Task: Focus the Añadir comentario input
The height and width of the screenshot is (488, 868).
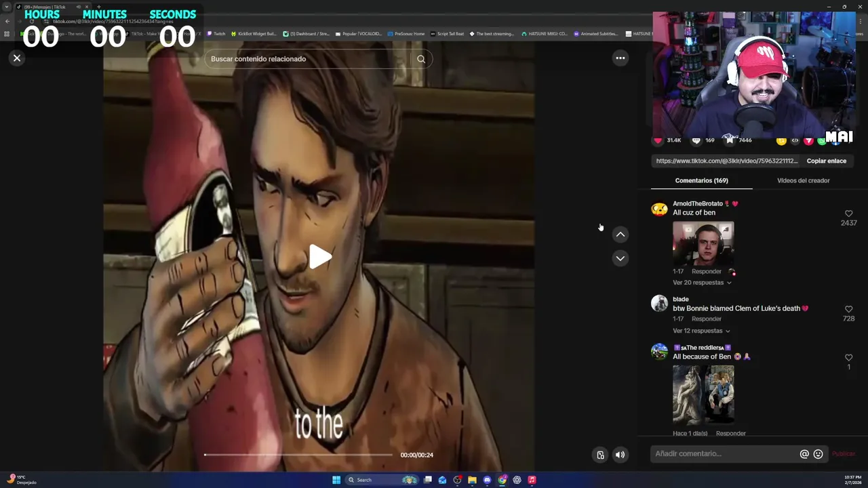Action: click(x=724, y=454)
